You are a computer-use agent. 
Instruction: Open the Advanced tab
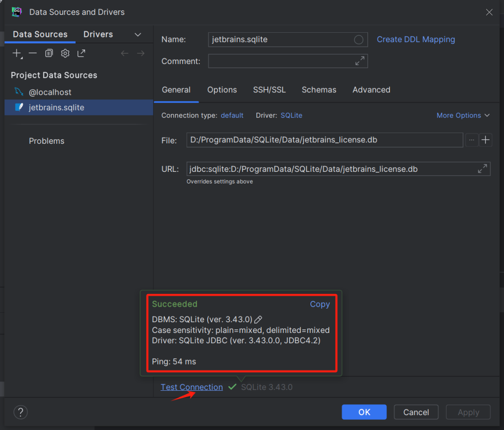(371, 90)
